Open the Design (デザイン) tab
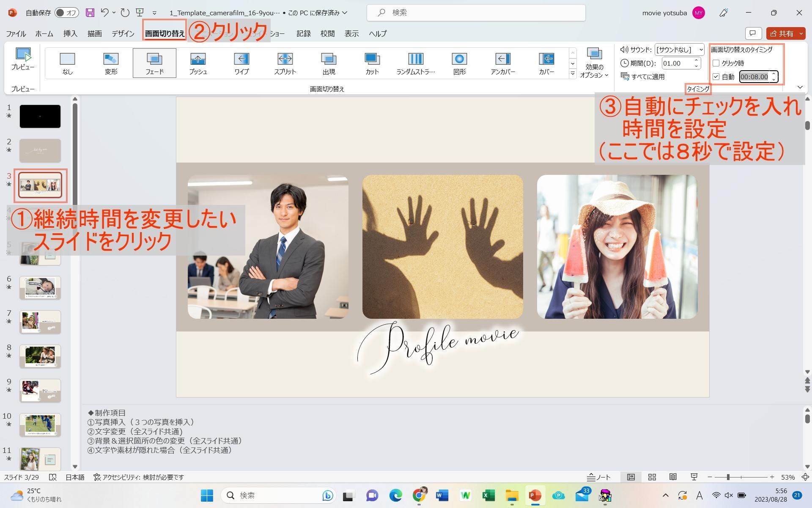The image size is (812, 508). 123,33
